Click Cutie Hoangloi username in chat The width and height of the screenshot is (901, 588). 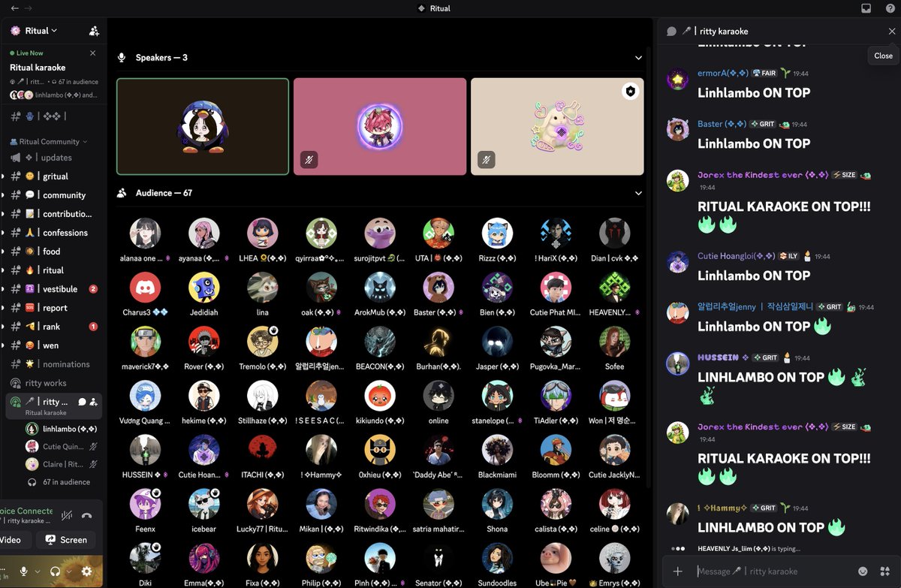pos(737,256)
